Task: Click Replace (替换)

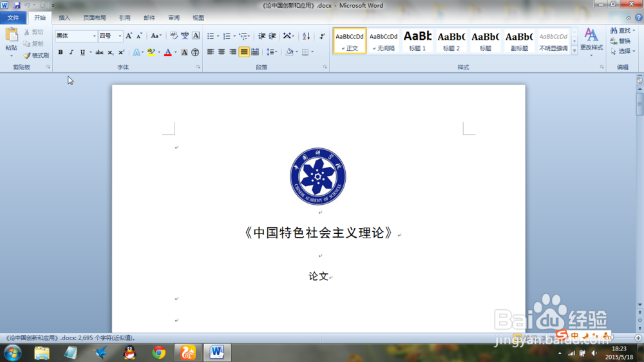Action: point(621,41)
